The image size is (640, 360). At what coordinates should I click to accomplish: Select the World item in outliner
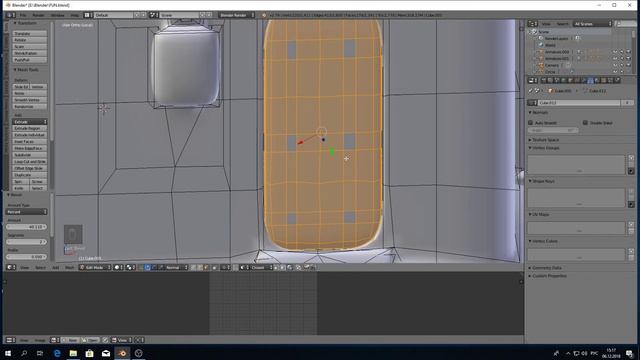[550, 45]
